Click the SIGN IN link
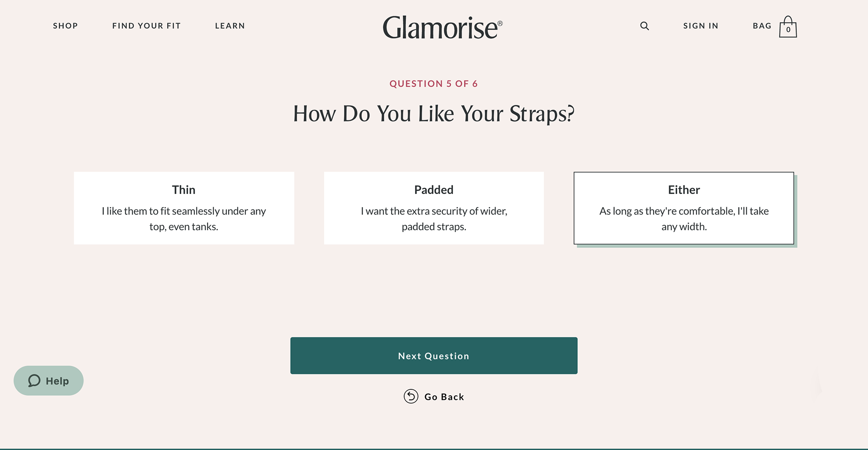 coord(701,26)
